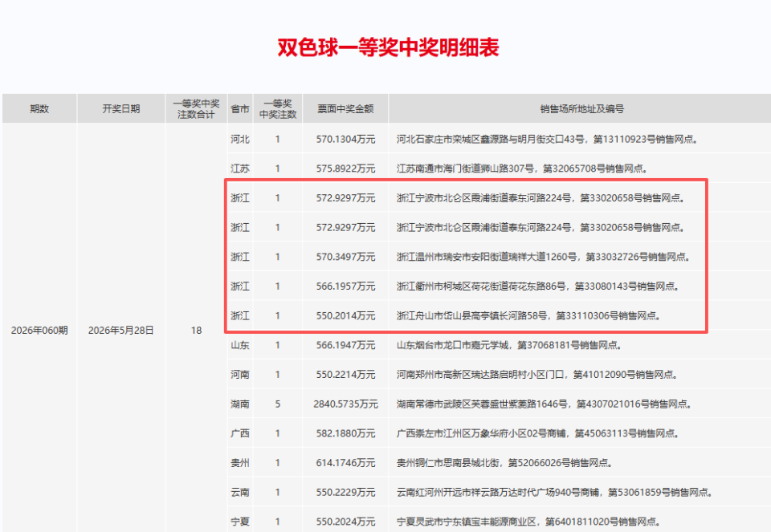Click the 2026年060期 cell
Image resolution: width=771 pixels, height=532 pixels.
pyautogui.click(x=39, y=330)
